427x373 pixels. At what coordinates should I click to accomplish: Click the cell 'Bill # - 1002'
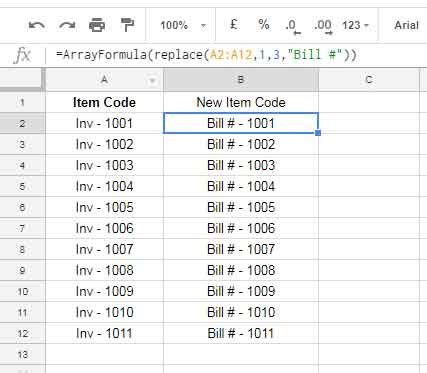(x=241, y=144)
